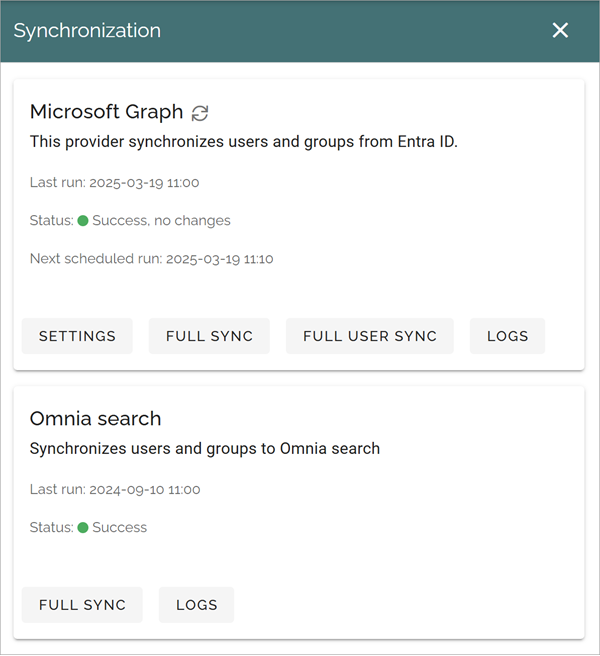Click green status dot for Microsoft Graph
This screenshot has height=656, width=600.
[x=83, y=220]
